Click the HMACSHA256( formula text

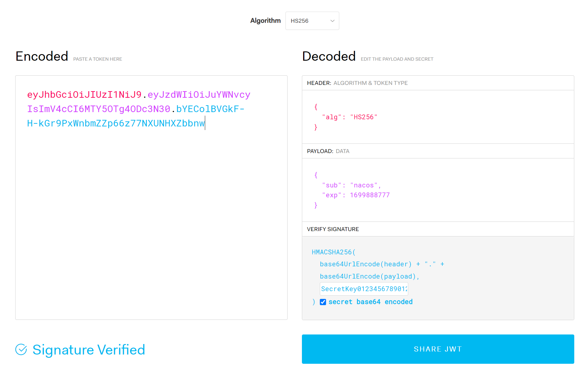click(x=333, y=252)
